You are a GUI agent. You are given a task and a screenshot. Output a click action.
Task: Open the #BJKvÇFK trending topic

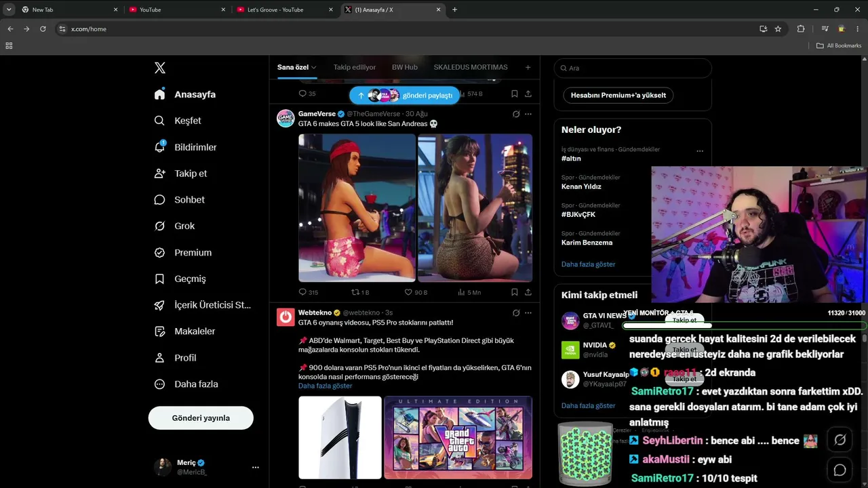click(578, 215)
